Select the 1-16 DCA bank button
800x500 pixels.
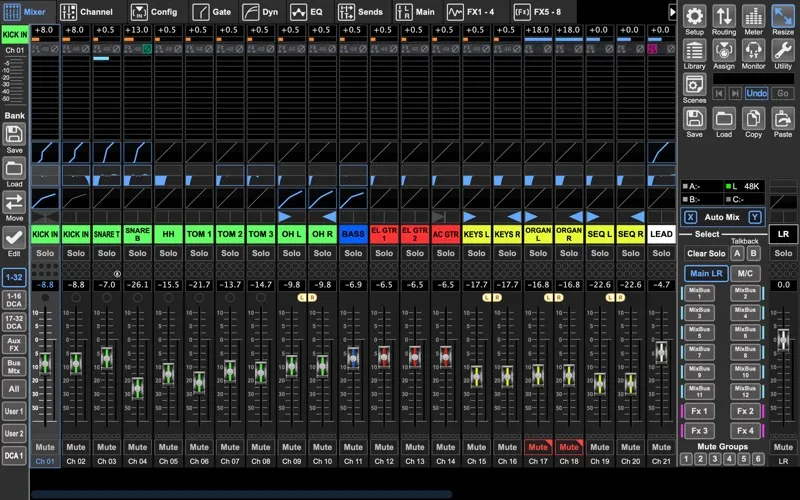[14, 300]
